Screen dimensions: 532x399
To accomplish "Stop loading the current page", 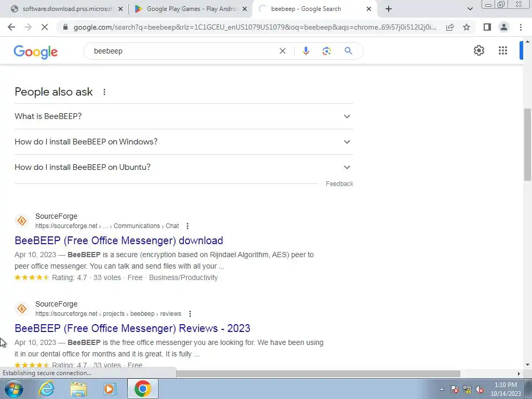I will pyautogui.click(x=45, y=27).
